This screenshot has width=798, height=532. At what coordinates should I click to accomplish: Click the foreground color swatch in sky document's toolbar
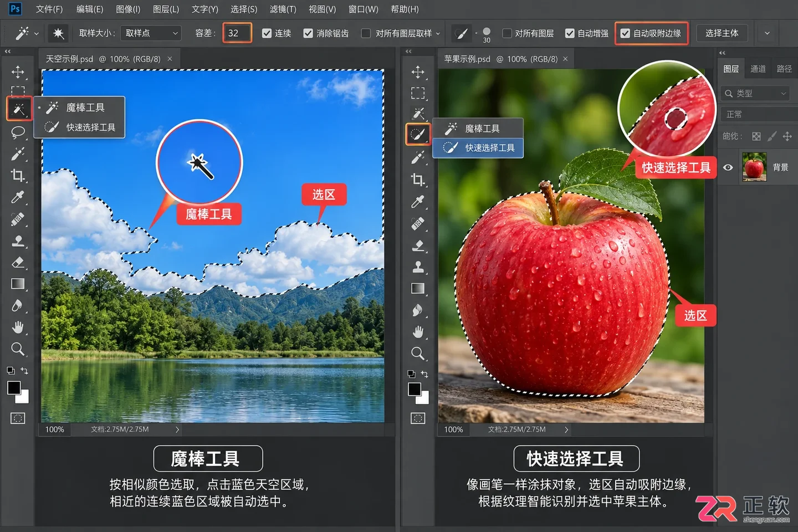click(x=14, y=388)
